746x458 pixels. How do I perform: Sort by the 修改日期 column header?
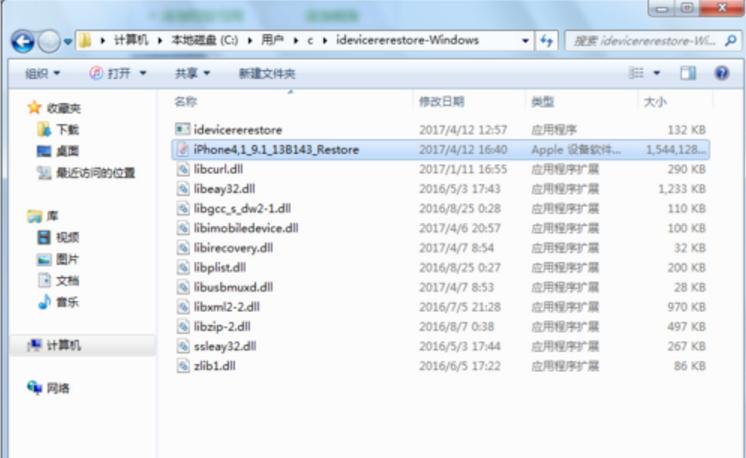point(441,101)
